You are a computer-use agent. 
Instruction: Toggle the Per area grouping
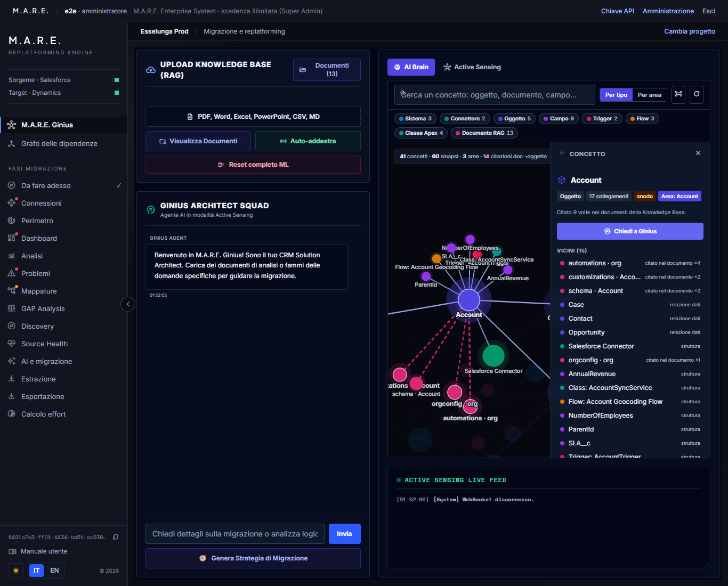pyautogui.click(x=649, y=95)
